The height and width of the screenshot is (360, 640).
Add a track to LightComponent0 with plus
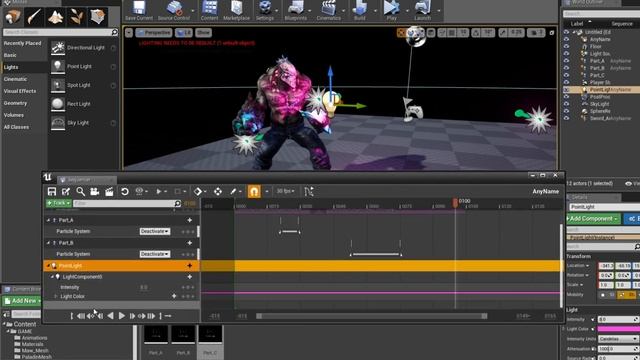pyautogui.click(x=189, y=277)
